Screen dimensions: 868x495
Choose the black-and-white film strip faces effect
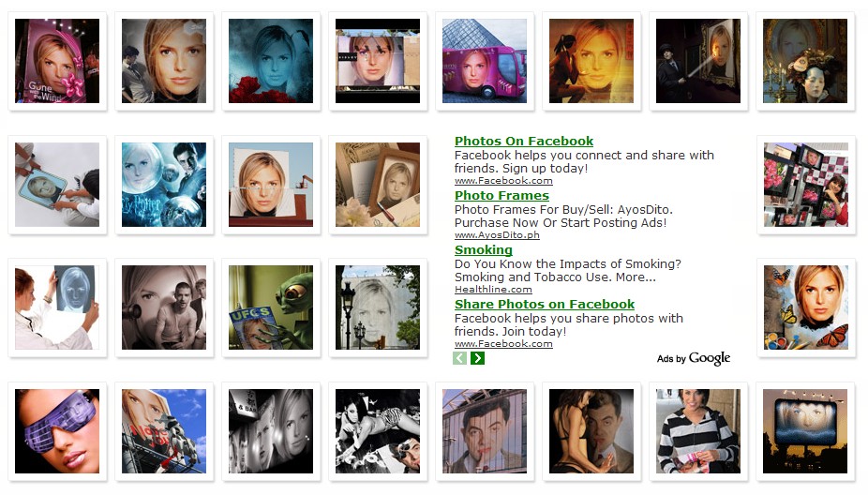(271, 430)
